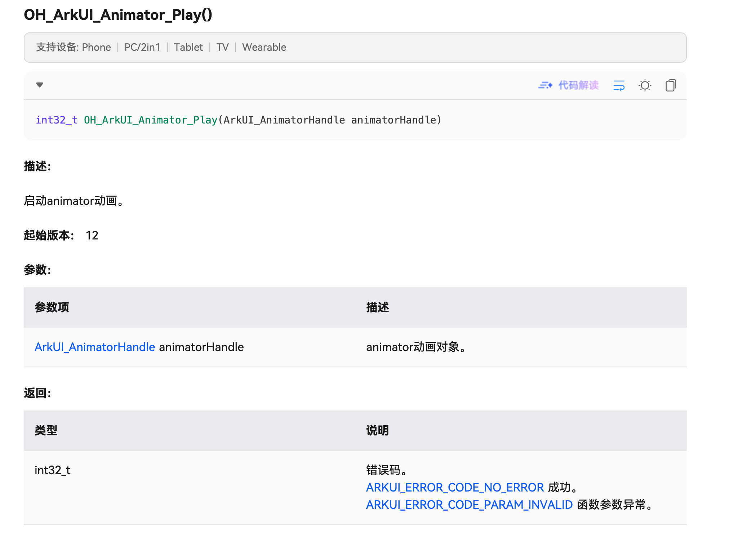Click the 类型 column header in return table
This screenshot has height=543, width=756.
(x=46, y=430)
